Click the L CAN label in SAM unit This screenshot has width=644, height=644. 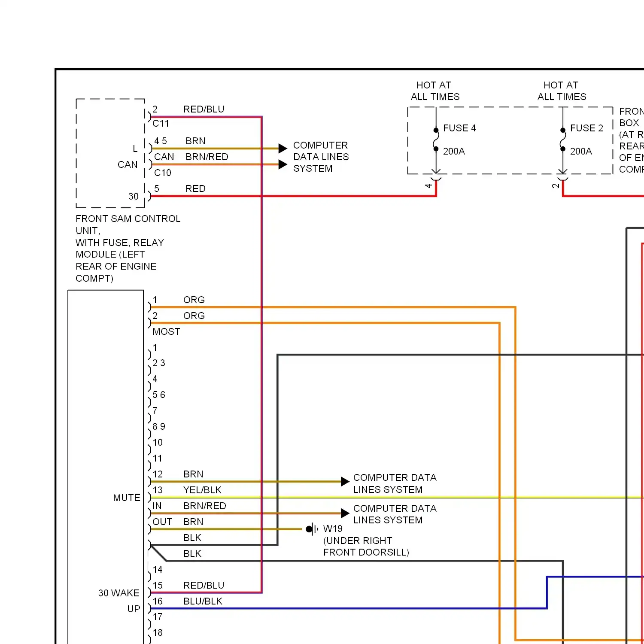(x=128, y=157)
